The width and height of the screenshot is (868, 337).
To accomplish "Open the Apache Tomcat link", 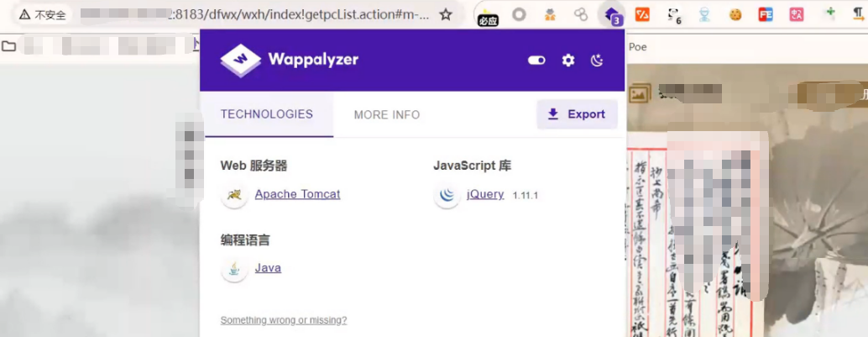I will 297,194.
